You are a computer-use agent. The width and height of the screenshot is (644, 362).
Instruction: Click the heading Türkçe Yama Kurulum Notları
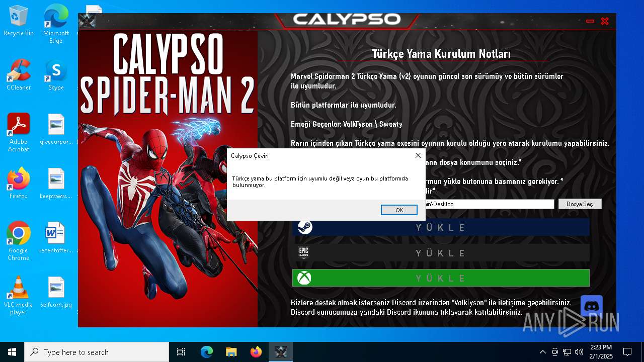point(441,54)
